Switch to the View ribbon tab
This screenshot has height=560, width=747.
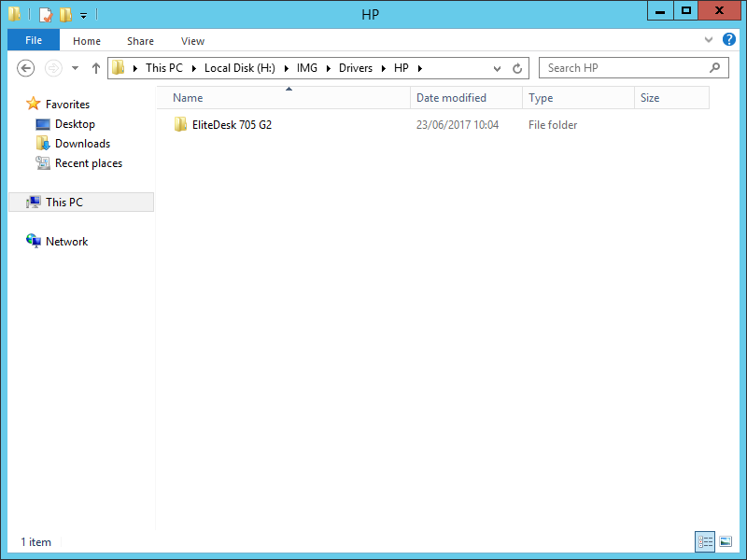point(192,41)
